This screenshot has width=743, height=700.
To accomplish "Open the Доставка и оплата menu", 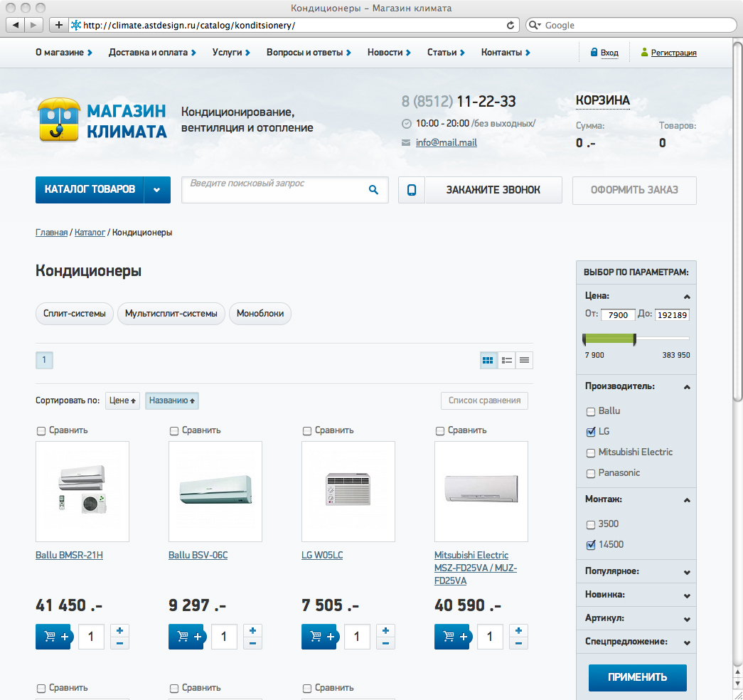I will [152, 52].
